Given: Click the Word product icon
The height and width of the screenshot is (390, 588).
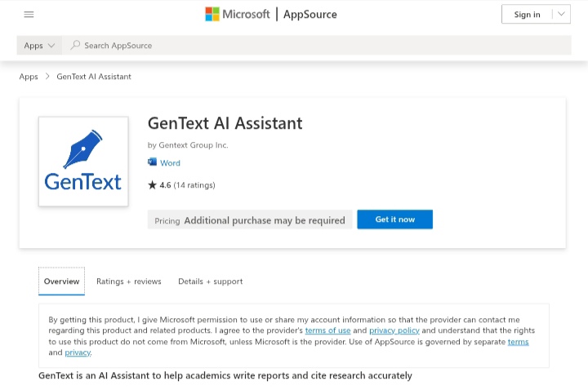Looking at the screenshot, I should pos(152,162).
